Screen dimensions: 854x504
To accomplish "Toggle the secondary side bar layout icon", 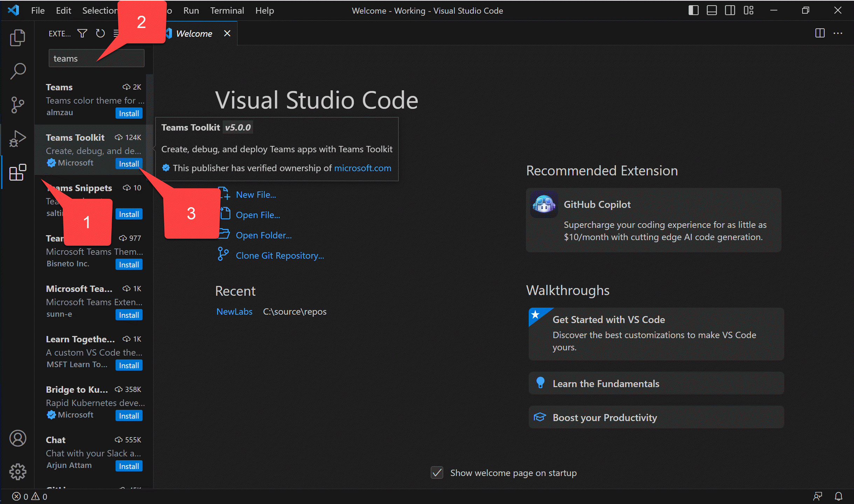I will pyautogui.click(x=730, y=10).
